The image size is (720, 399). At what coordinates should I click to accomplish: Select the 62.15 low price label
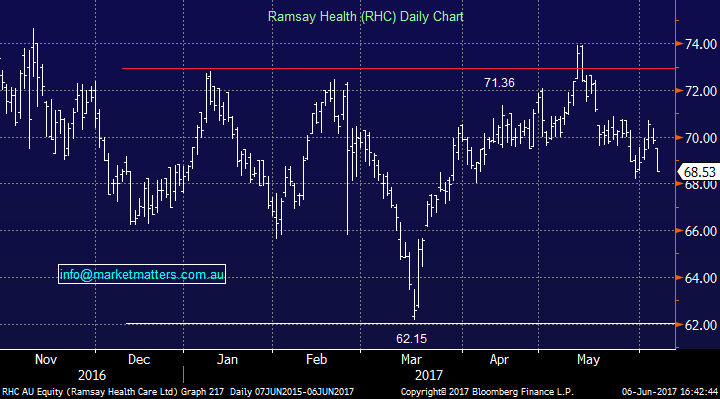(411, 339)
